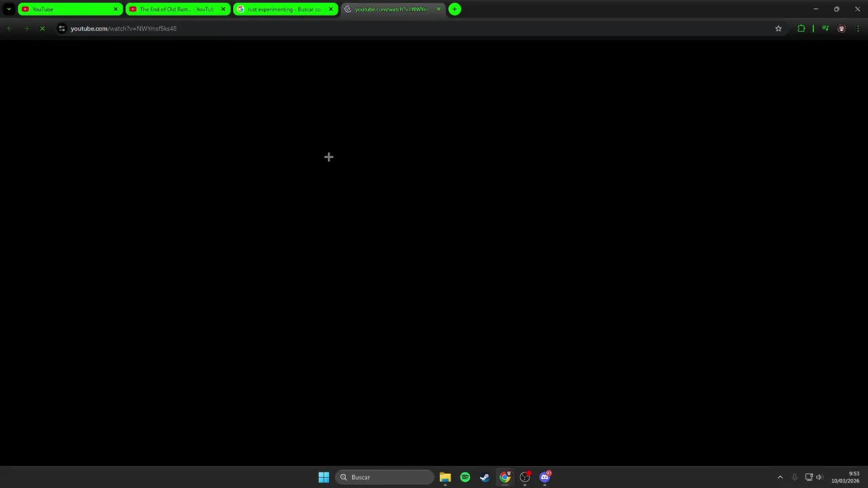This screenshot has width=868, height=488.
Task: Select Chrome icon in taskbar
Action: click(505, 477)
